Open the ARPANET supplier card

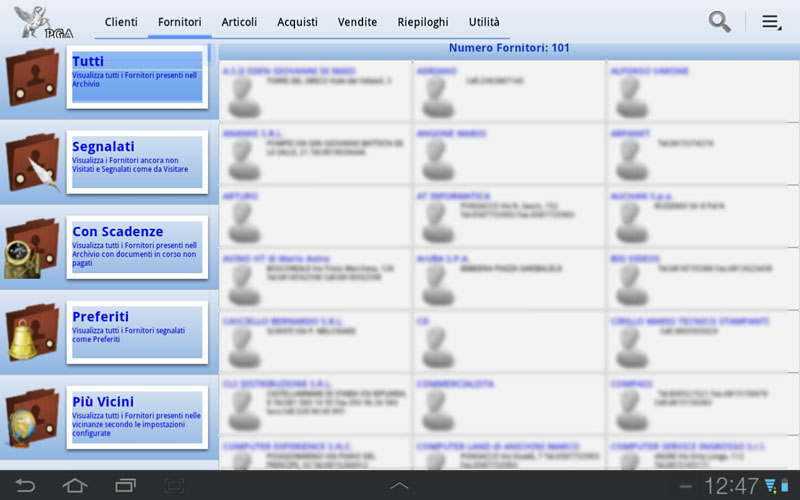coord(703,154)
